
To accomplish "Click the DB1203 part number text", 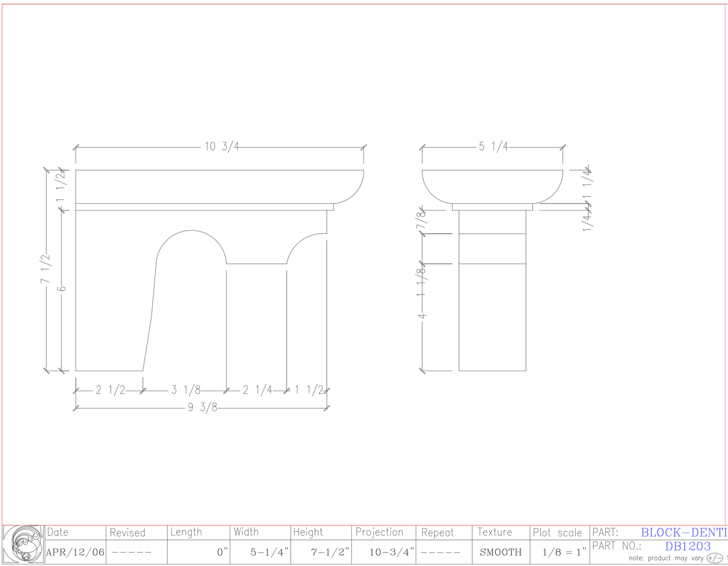I will (x=688, y=546).
